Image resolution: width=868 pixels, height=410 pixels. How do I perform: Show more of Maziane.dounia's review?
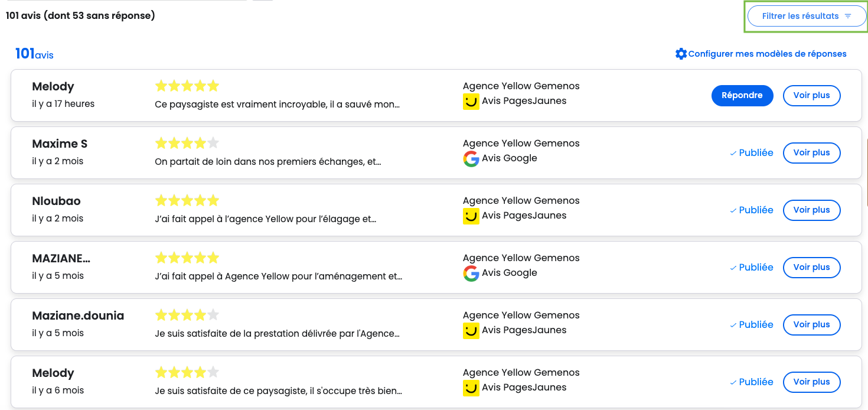[x=811, y=325]
